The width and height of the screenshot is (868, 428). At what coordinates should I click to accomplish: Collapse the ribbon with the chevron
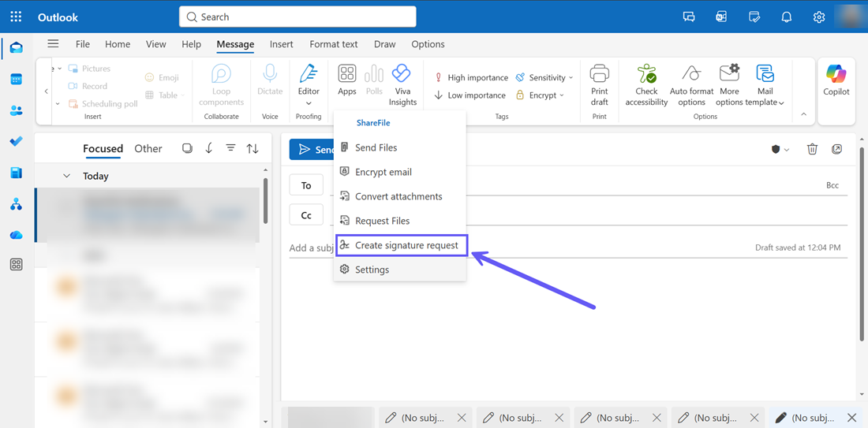click(x=804, y=114)
